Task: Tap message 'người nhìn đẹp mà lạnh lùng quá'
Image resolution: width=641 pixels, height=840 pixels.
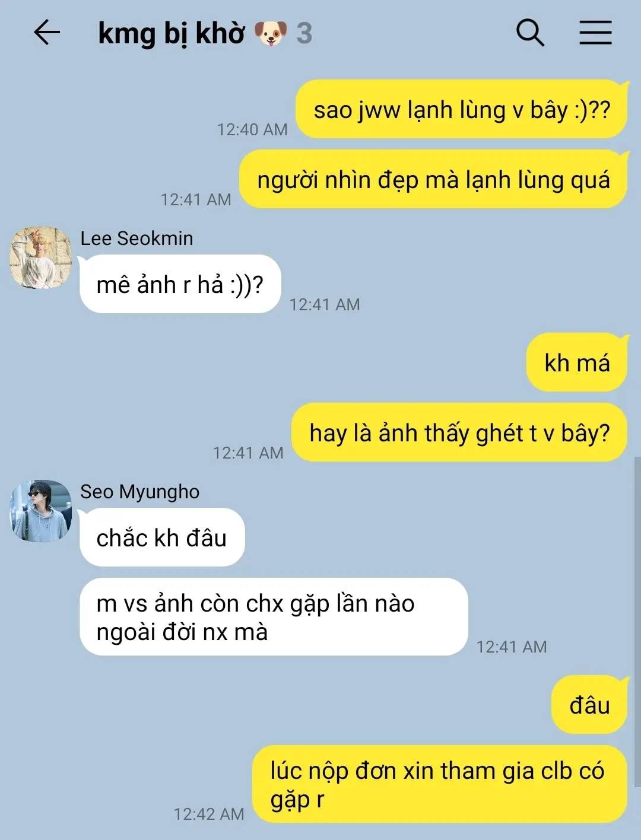Action: pos(433,179)
